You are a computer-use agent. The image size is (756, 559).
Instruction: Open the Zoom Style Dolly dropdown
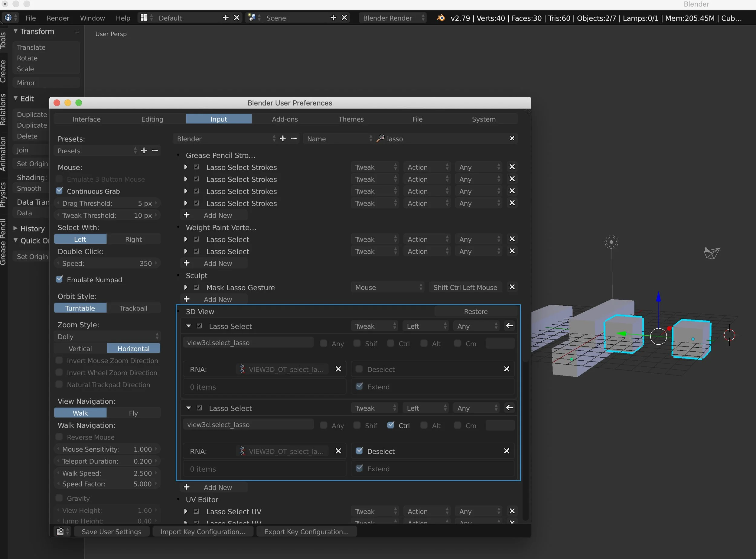pyautogui.click(x=107, y=336)
